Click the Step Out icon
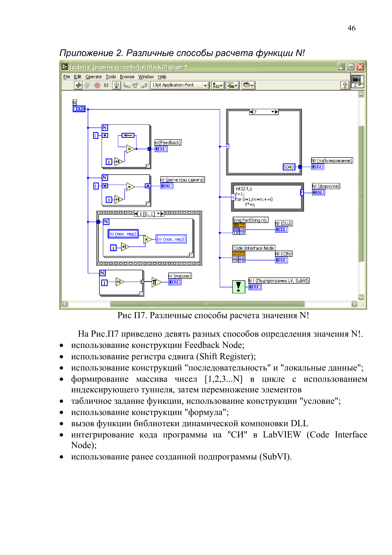The image size is (392, 555). pos(144,85)
